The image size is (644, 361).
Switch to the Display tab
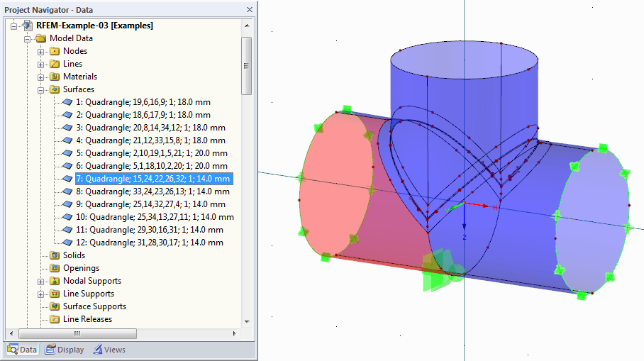tap(65, 350)
